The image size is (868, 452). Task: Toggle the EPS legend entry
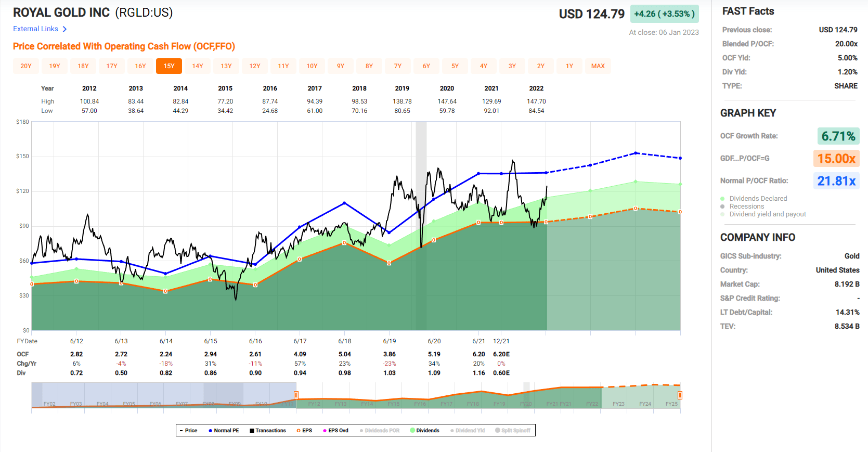[304, 431]
